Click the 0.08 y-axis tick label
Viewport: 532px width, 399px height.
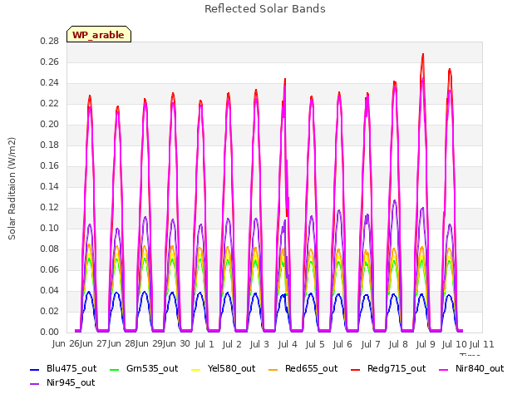[x=49, y=249]
